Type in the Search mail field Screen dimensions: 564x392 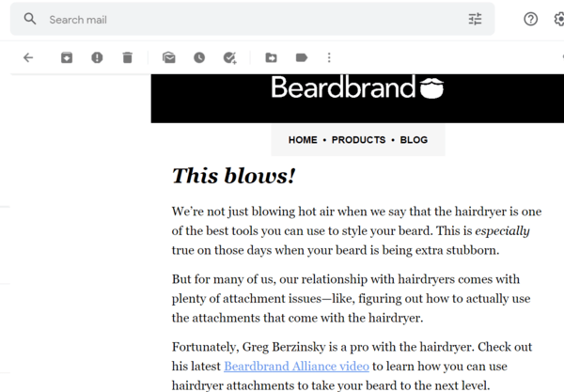pos(244,19)
